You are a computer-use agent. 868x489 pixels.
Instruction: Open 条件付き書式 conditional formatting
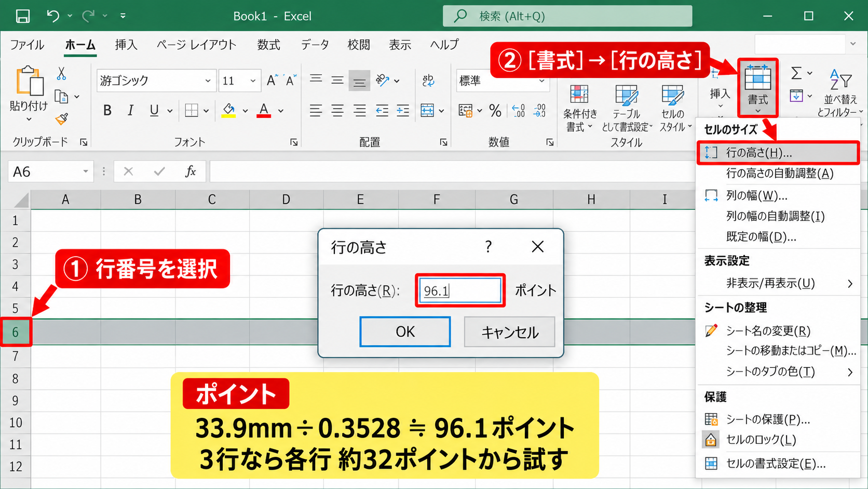click(580, 108)
